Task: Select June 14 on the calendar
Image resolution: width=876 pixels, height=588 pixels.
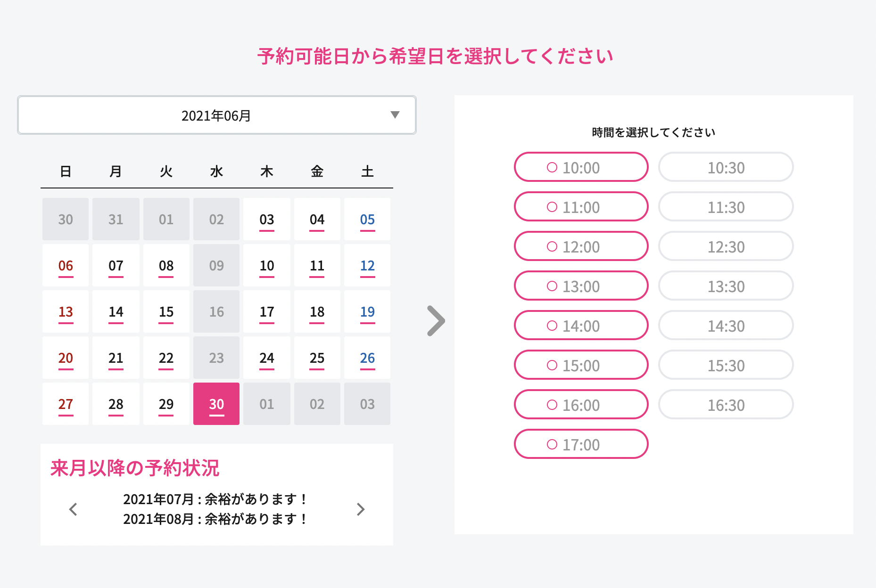Action: tap(116, 312)
